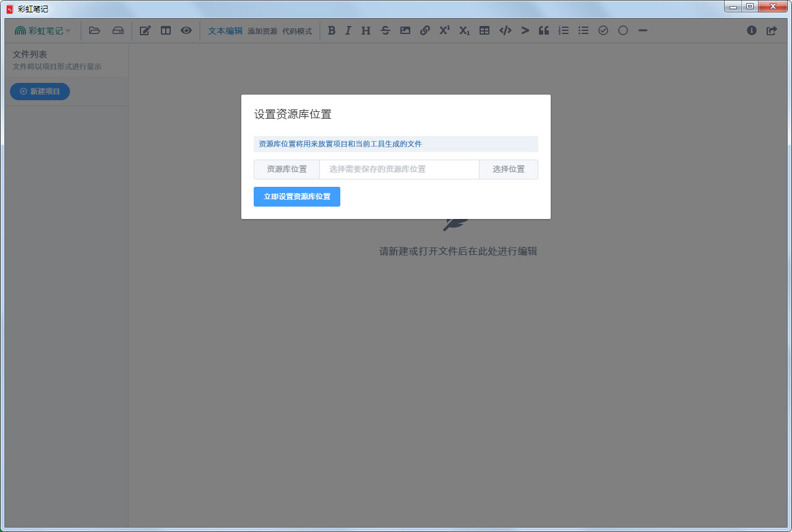Click the 立即设置资源库位置 button

[297, 197]
